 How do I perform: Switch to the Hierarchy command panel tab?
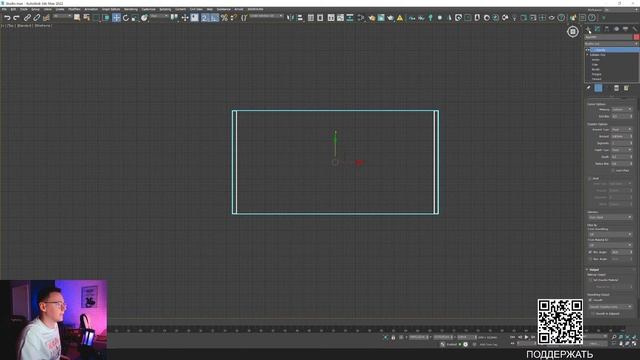[607, 29]
